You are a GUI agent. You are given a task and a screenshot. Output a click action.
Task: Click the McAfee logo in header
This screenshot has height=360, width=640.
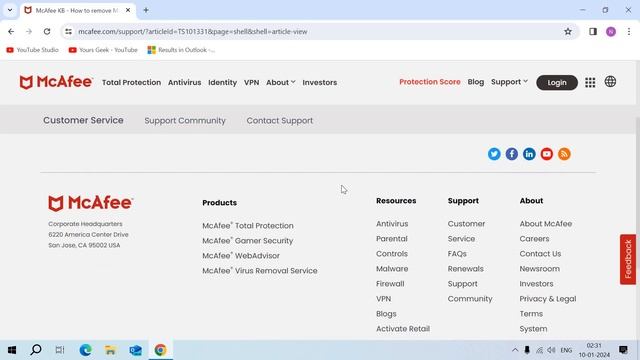tap(56, 82)
